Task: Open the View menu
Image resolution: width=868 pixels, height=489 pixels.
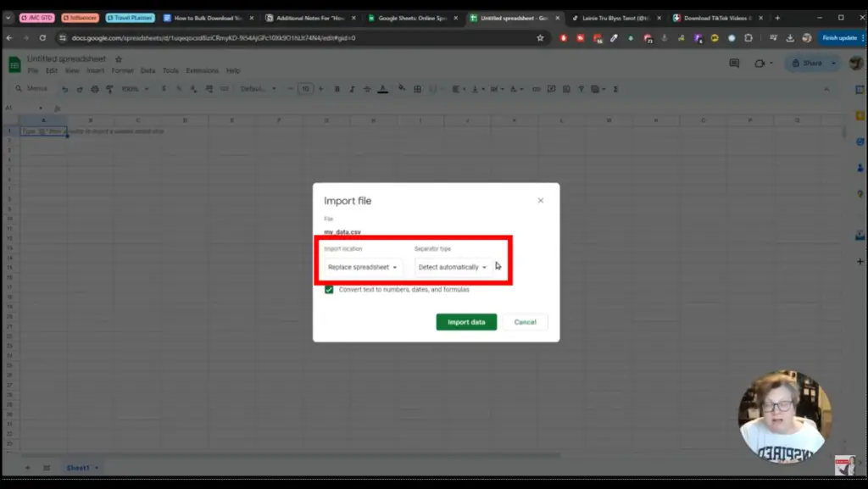Action: point(72,71)
